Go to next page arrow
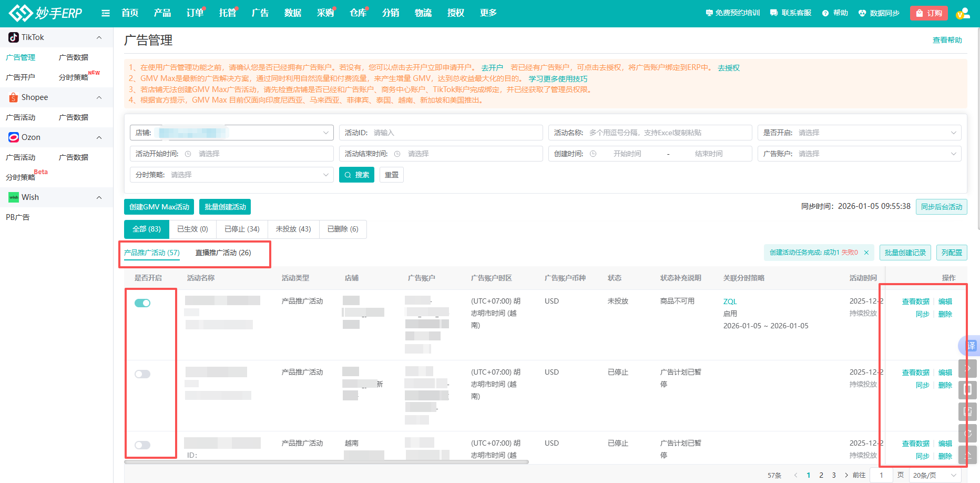Viewport: 980px width, 483px height. point(846,475)
